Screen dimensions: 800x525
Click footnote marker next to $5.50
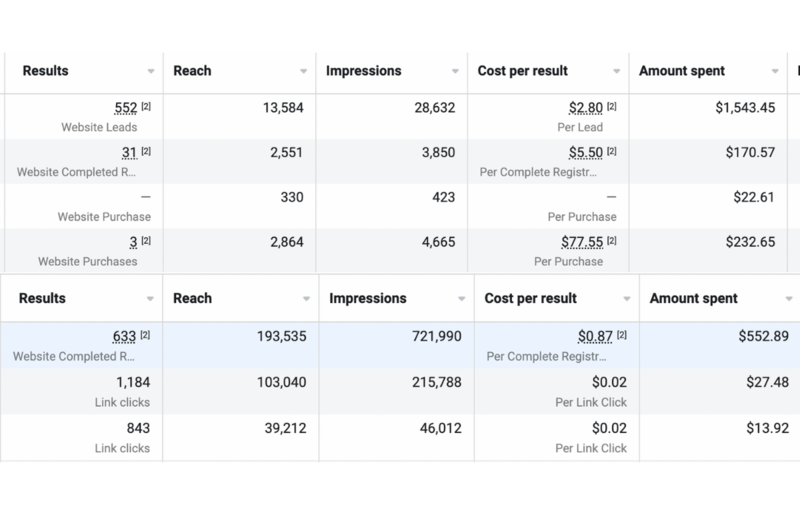pos(612,151)
